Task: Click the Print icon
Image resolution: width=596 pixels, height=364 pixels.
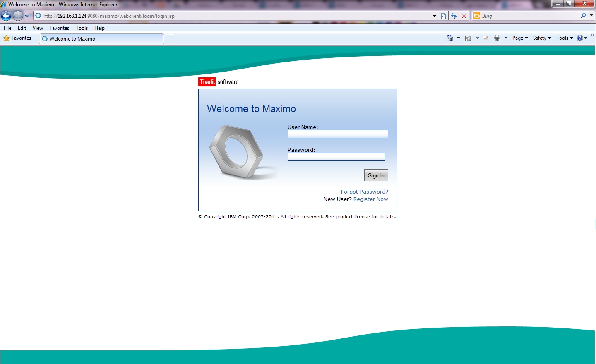Action: [x=497, y=38]
